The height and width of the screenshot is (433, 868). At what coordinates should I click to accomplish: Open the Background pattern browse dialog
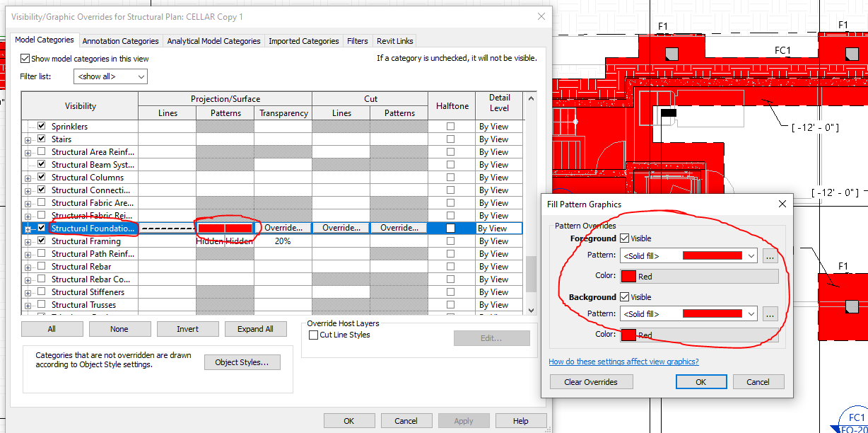770,313
